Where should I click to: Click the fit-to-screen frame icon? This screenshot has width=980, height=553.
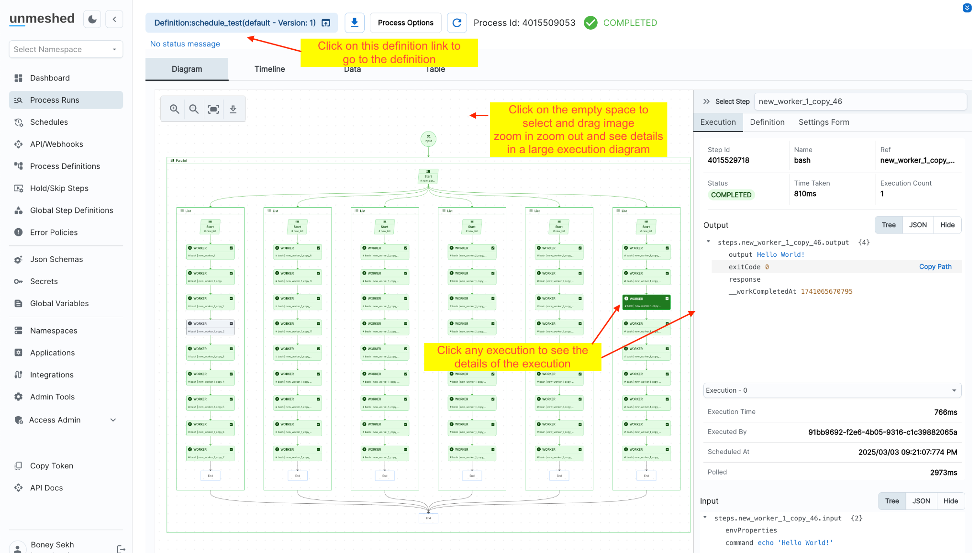click(214, 108)
